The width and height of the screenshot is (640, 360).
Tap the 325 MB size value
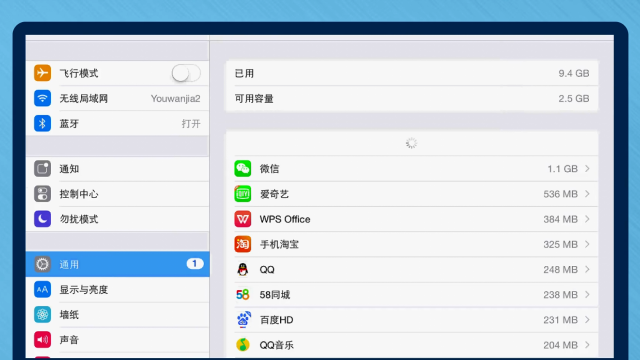(560, 244)
